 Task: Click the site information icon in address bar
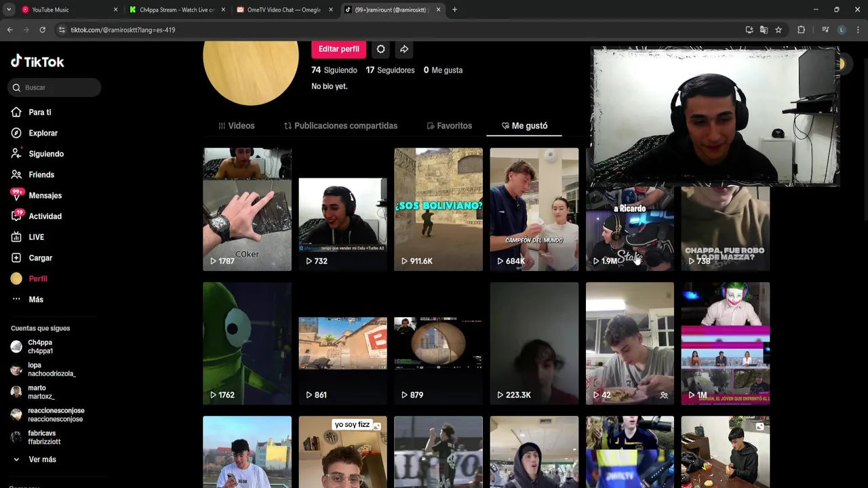click(x=62, y=30)
